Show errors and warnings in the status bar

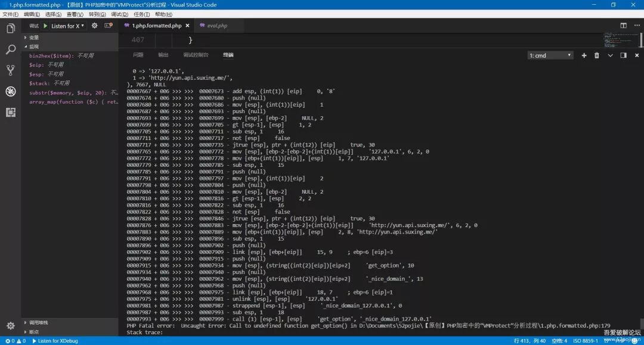tap(16, 341)
